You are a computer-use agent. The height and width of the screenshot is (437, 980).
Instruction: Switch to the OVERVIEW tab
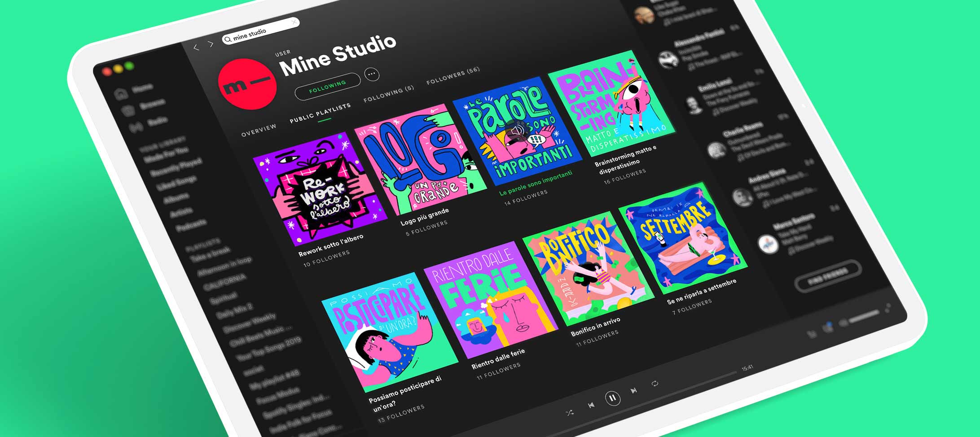259,130
